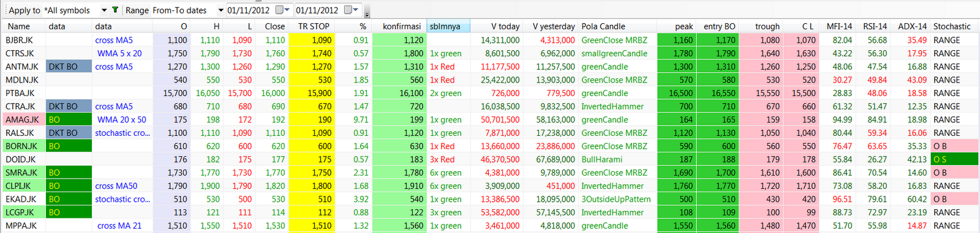The width and height of the screenshot is (980, 233).
Task: Click the green O S Stochastic cell
Action: [954, 160]
